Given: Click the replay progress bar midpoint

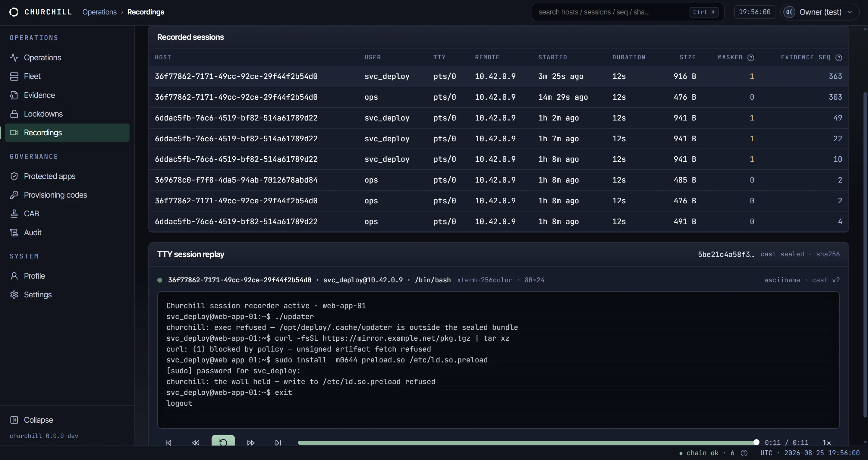Looking at the screenshot, I should (527, 443).
